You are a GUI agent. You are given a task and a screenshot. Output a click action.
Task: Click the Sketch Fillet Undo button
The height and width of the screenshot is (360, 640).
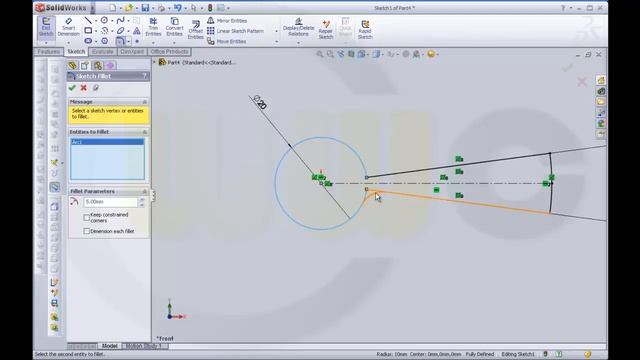click(x=96, y=87)
